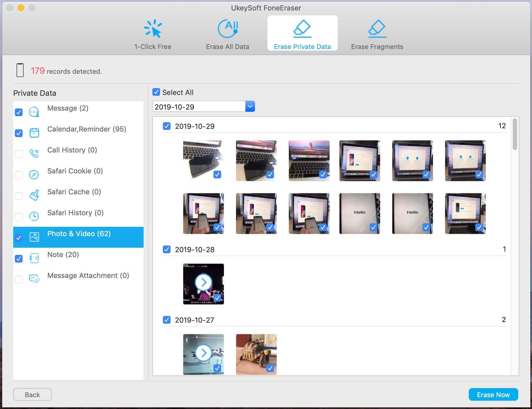This screenshot has width=532, height=409.
Task: Click the Call History phone icon
Action: [34, 154]
